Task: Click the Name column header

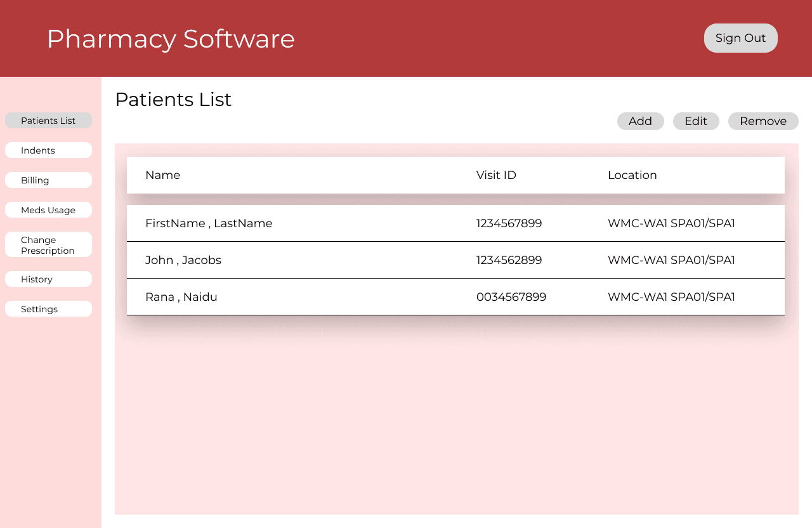Action: click(x=162, y=175)
